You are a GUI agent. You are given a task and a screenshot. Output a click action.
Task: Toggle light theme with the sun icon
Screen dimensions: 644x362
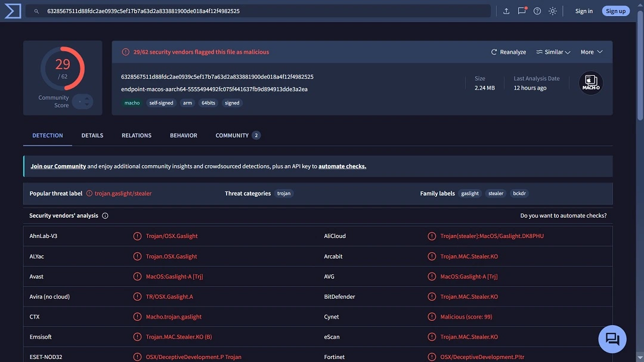(552, 11)
